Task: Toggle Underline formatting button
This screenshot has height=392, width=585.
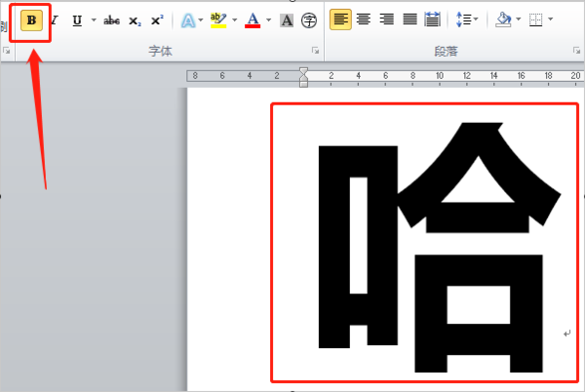Action: tap(77, 20)
